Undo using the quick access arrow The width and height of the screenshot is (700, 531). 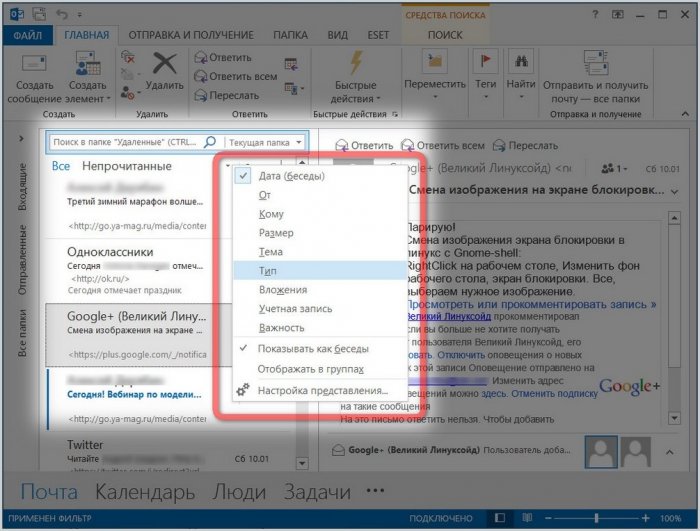(x=62, y=15)
